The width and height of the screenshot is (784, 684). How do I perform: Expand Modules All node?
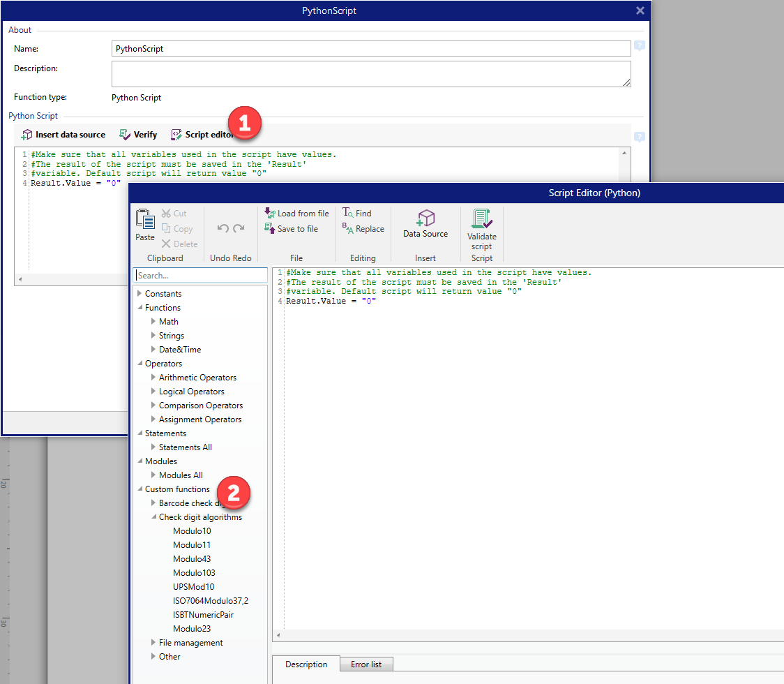153,475
